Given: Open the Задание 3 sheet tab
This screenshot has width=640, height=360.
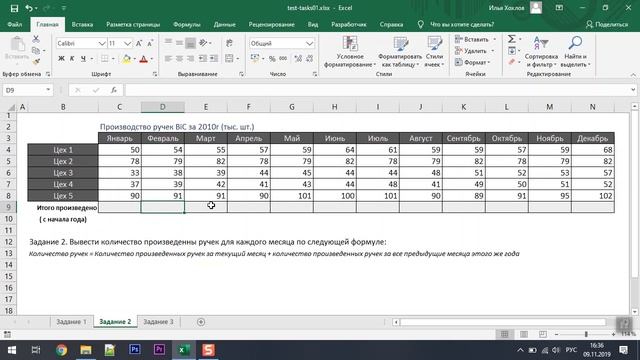Looking at the screenshot, I should [158, 322].
